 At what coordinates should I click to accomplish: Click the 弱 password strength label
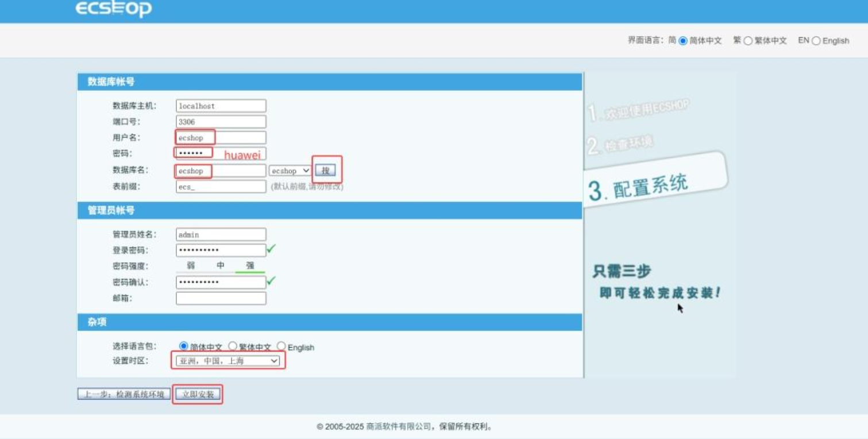point(191,266)
